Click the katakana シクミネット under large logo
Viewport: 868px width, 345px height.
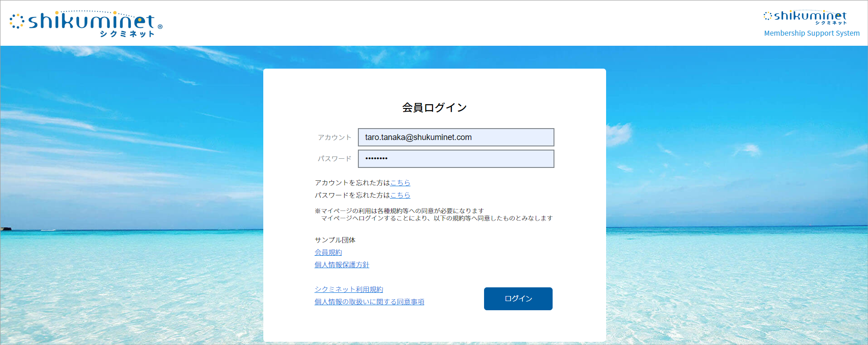[127, 34]
